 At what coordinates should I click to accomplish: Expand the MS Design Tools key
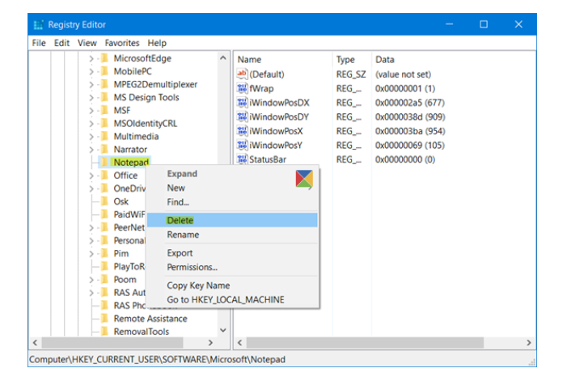click(91, 98)
